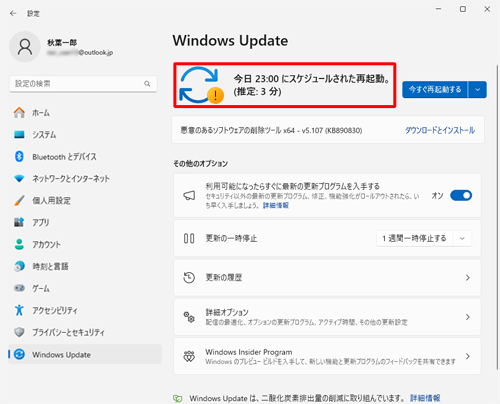Click the back arrow in the title bar
The image size is (500, 404).
click(13, 13)
